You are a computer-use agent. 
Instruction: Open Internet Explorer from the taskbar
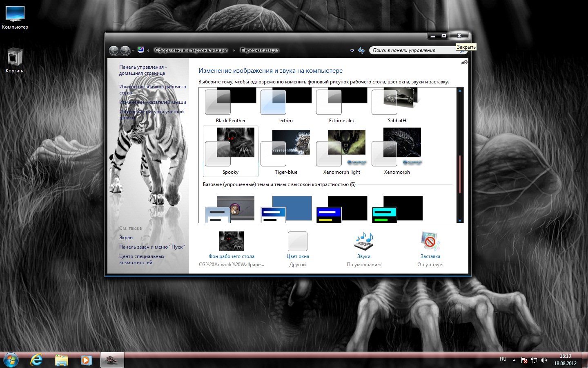point(37,360)
